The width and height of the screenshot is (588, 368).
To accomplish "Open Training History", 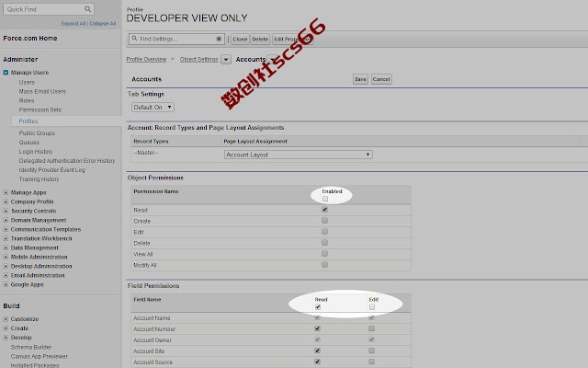I will 39,179.
